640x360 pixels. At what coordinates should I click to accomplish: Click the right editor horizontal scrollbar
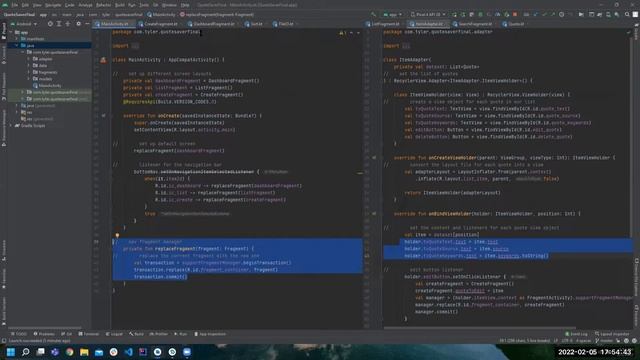pyautogui.click(x=480, y=328)
